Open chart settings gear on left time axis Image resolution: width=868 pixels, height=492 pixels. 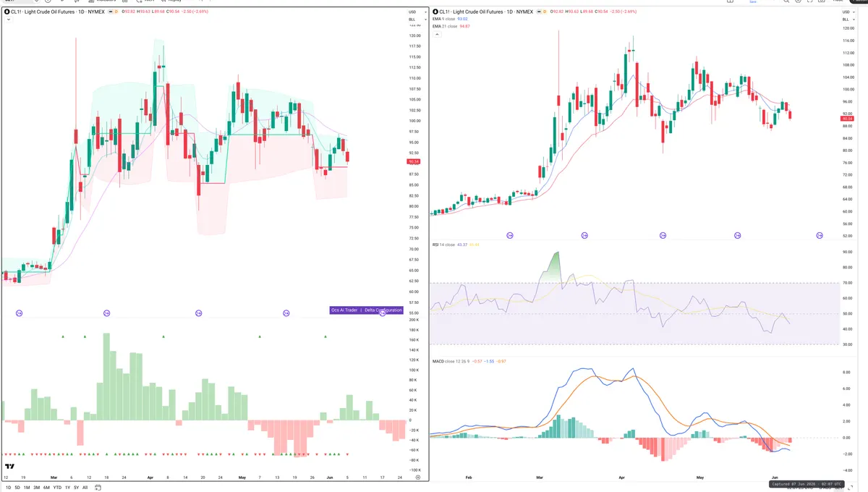click(x=418, y=478)
